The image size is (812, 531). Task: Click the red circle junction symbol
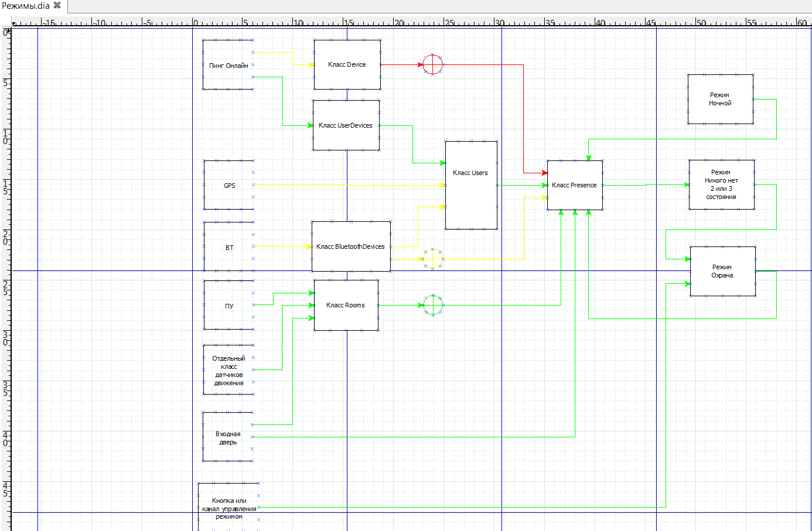point(432,64)
